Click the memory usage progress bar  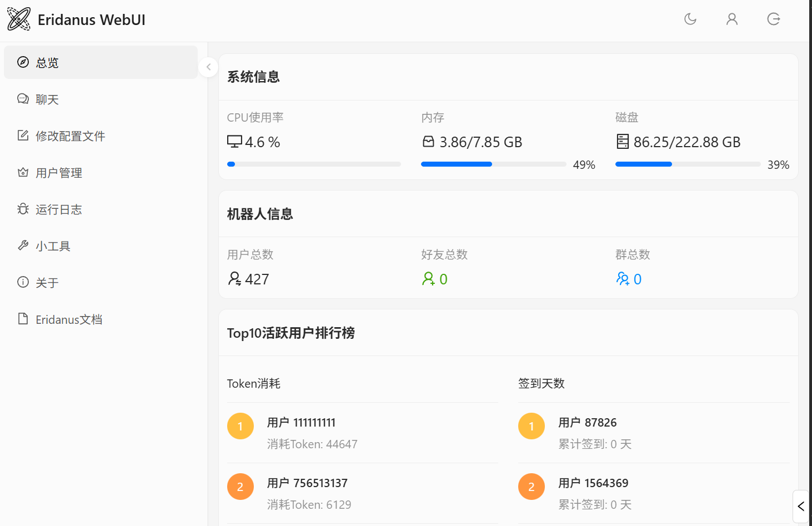point(493,164)
